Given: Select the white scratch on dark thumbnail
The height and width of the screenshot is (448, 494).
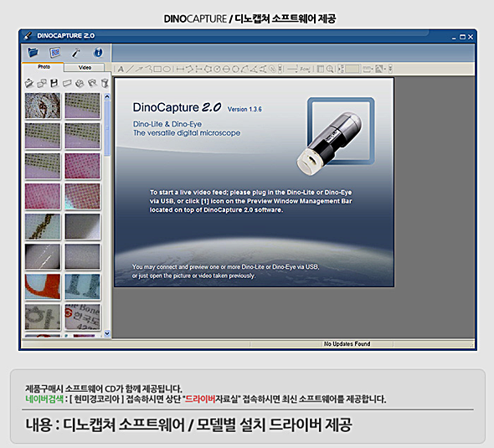Looking at the screenshot, I should (x=43, y=257).
